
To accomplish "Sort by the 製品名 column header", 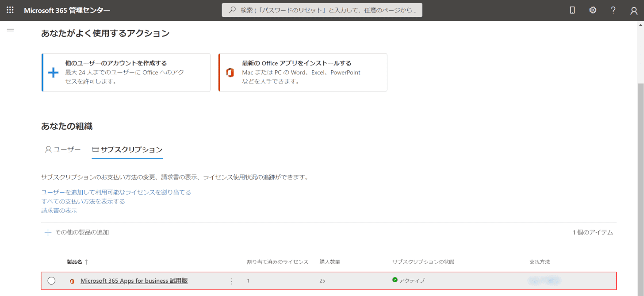I will pos(77,262).
